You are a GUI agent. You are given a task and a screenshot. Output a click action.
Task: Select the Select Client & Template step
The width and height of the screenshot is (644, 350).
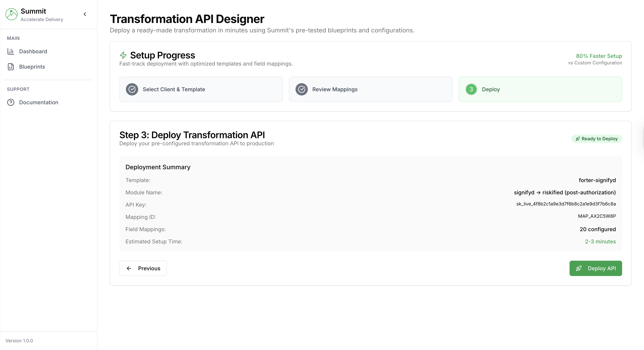(201, 89)
